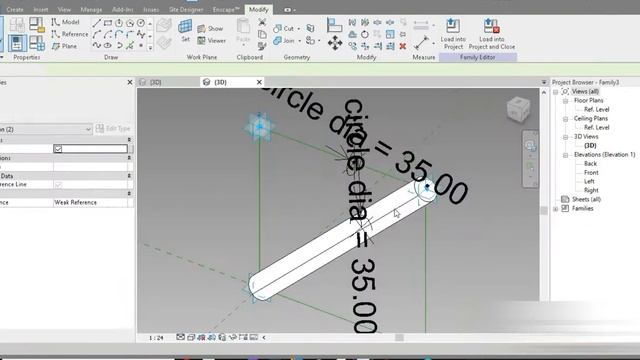Open the Site Designer ribbon tab

(186, 9)
